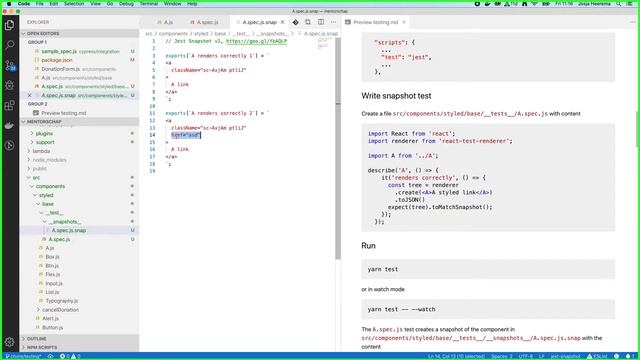Open the Extensions view
The image size is (640, 360).
click(x=9, y=105)
